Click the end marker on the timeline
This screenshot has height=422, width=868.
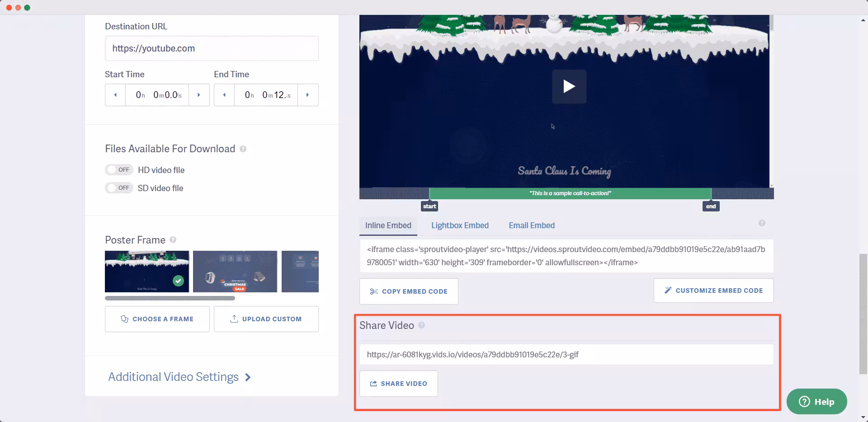[x=711, y=206]
